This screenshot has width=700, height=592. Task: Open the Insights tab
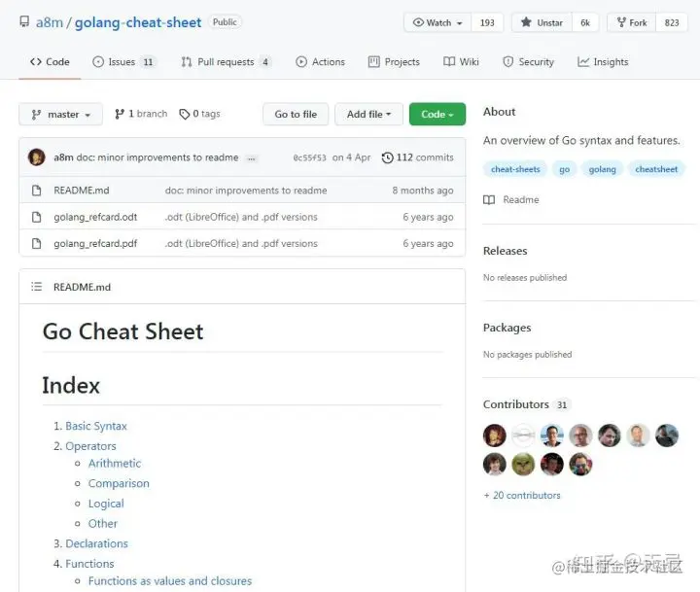point(603,61)
